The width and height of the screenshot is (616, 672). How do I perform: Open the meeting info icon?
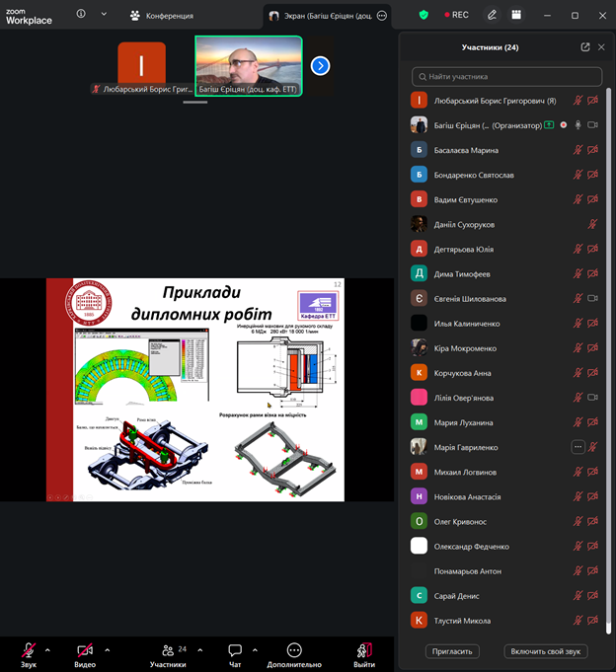click(81, 14)
